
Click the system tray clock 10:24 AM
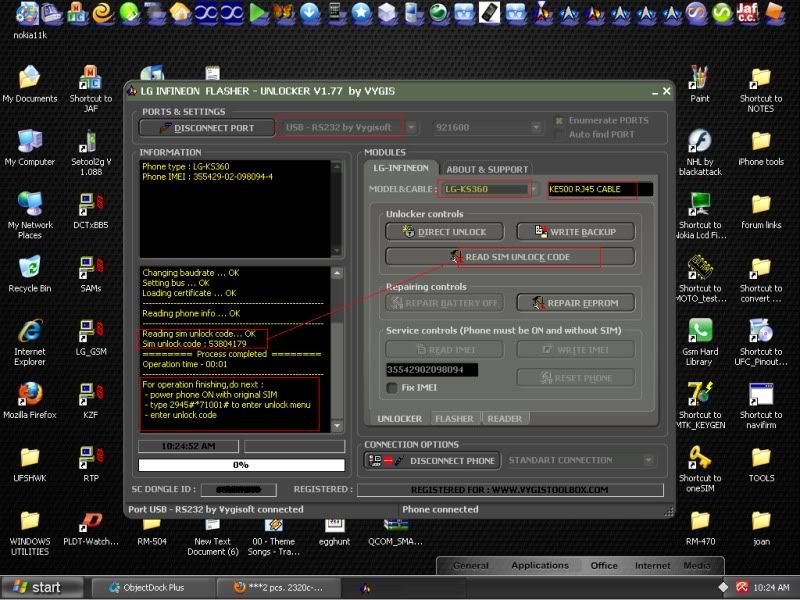[x=771, y=587]
